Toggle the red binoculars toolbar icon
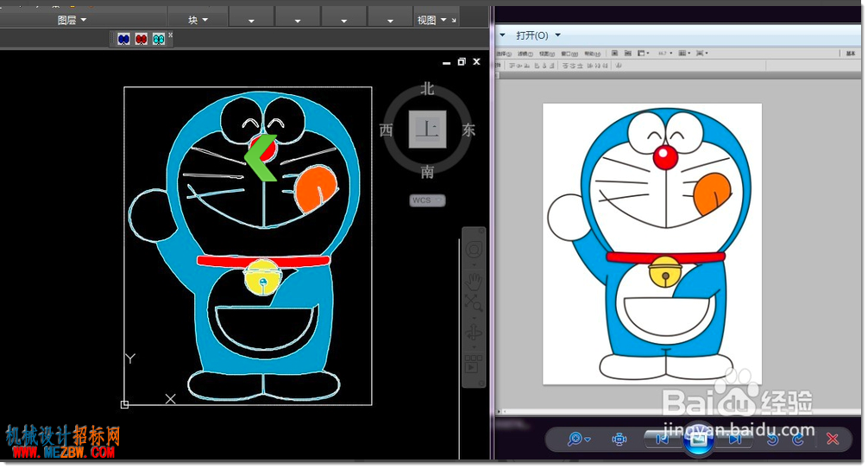Screen dimensions: 868x469 (x=142, y=39)
